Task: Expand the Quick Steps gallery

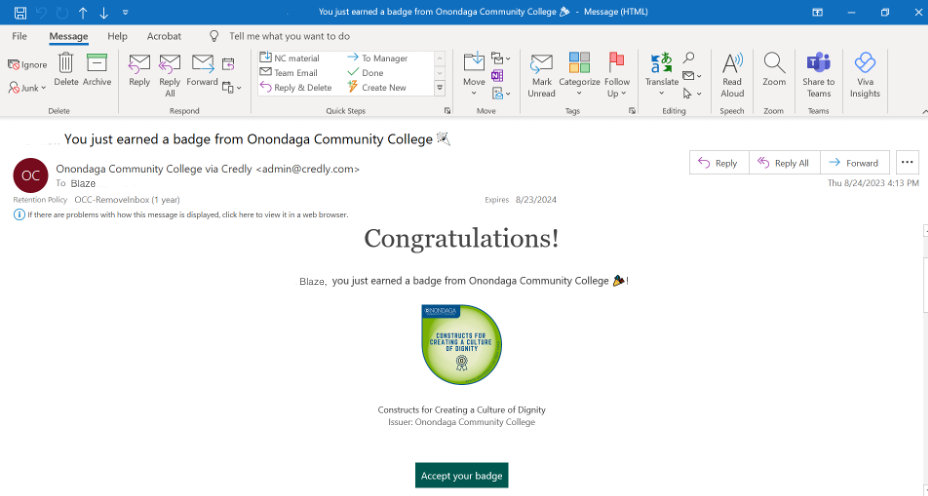Action: (440, 88)
